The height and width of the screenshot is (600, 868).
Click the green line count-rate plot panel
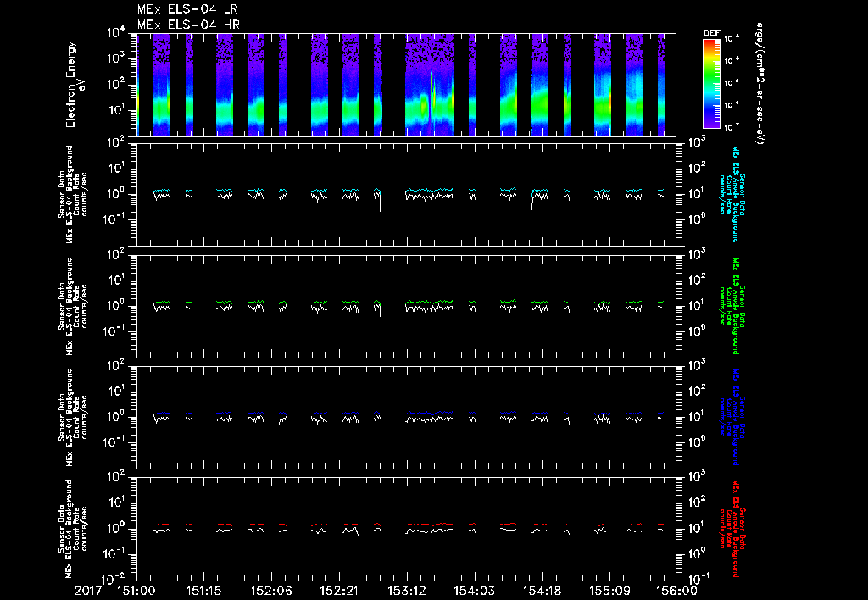coord(406,306)
